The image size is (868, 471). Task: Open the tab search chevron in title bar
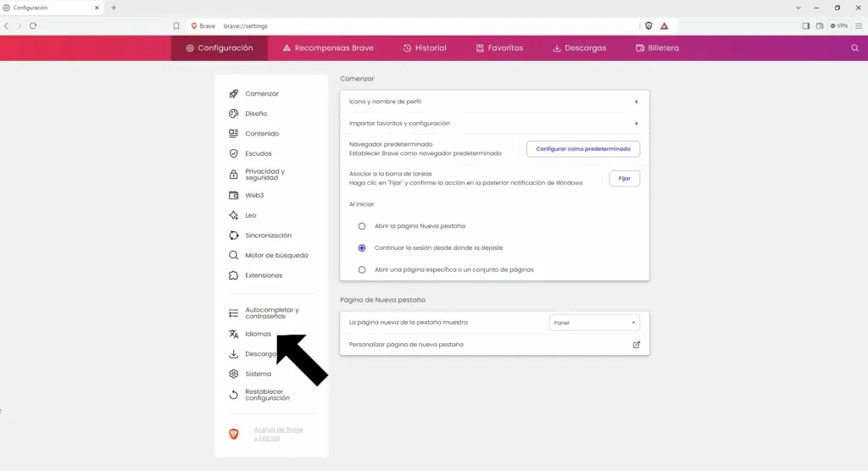pyautogui.click(x=798, y=8)
